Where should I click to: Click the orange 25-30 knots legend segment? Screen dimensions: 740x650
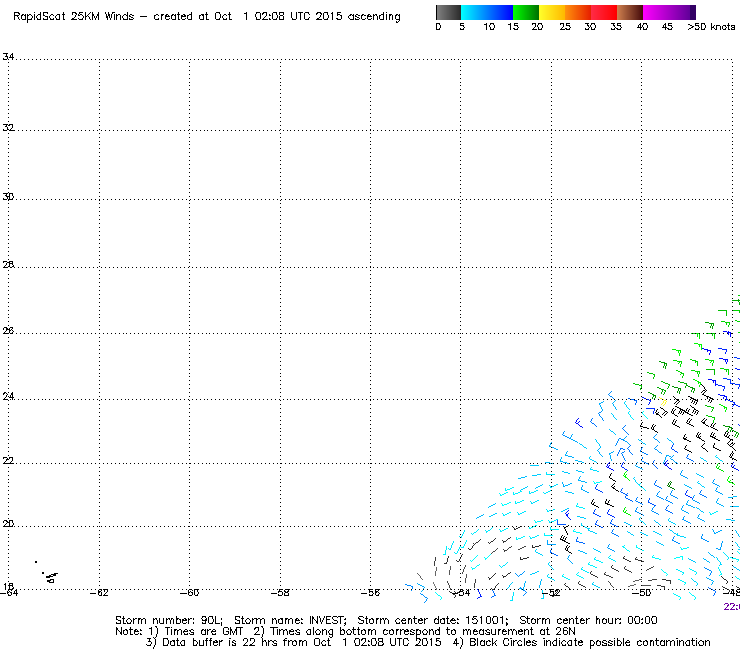click(x=578, y=12)
